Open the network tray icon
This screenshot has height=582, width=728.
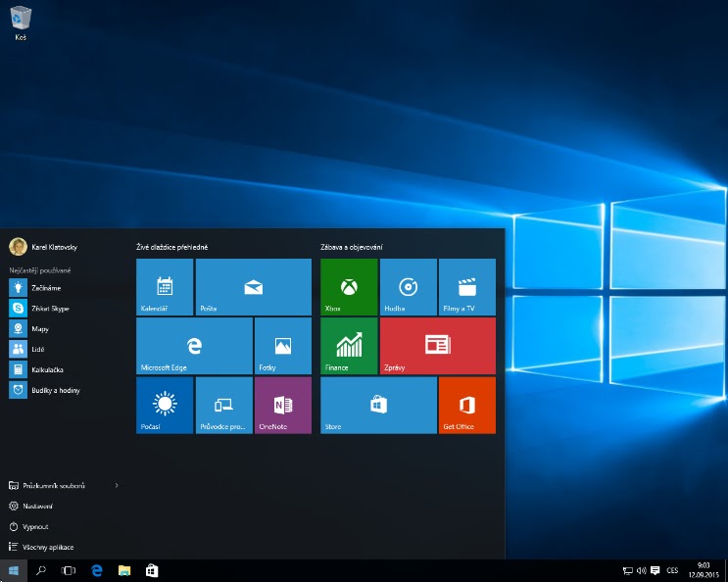pyautogui.click(x=628, y=571)
